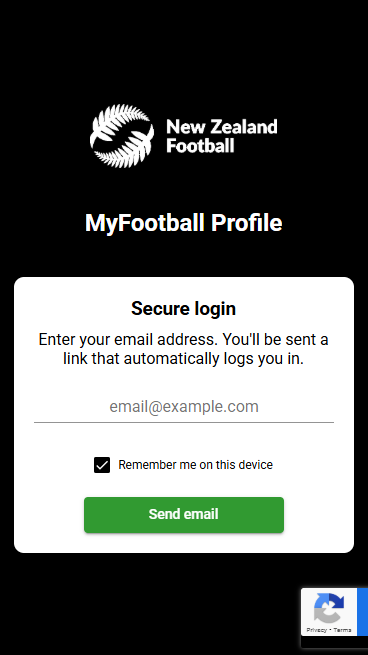Click the Remember me on this device label
The width and height of the screenshot is (368, 655).
(x=195, y=465)
